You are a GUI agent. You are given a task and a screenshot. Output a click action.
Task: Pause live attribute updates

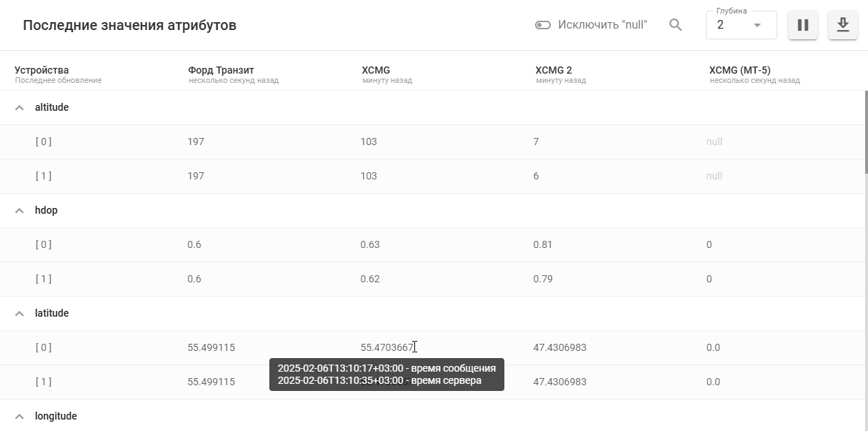(x=803, y=25)
